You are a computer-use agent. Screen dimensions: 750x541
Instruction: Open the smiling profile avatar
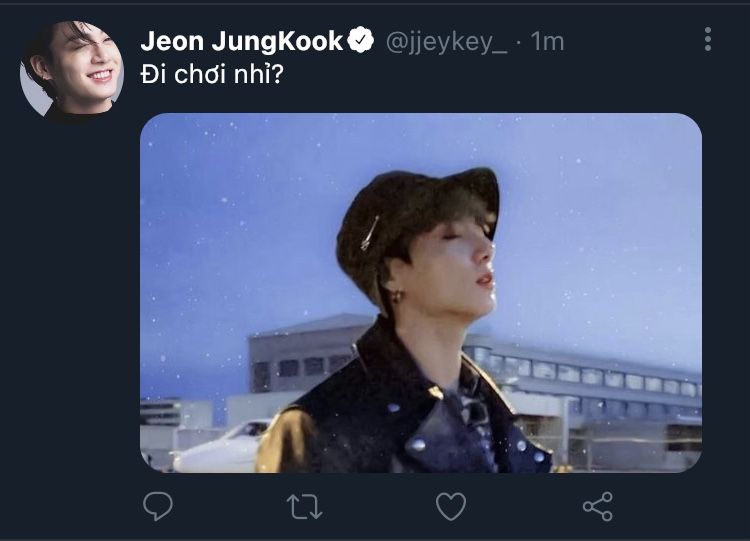click(72, 71)
